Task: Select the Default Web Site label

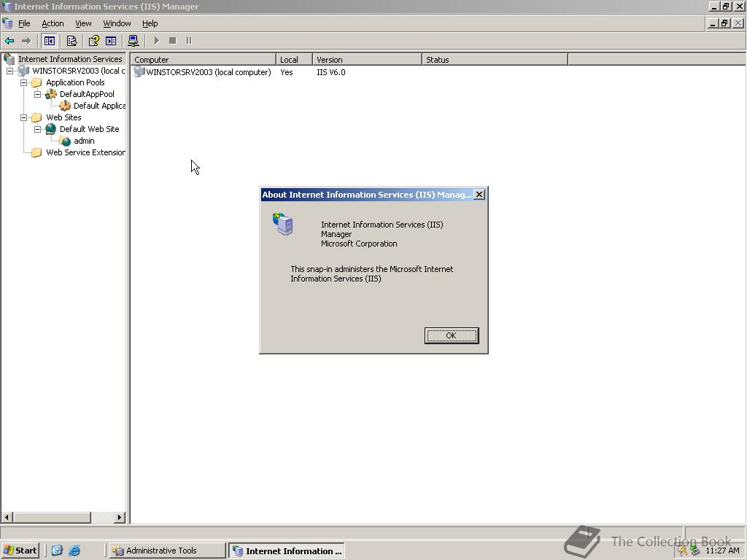Action: tap(89, 129)
